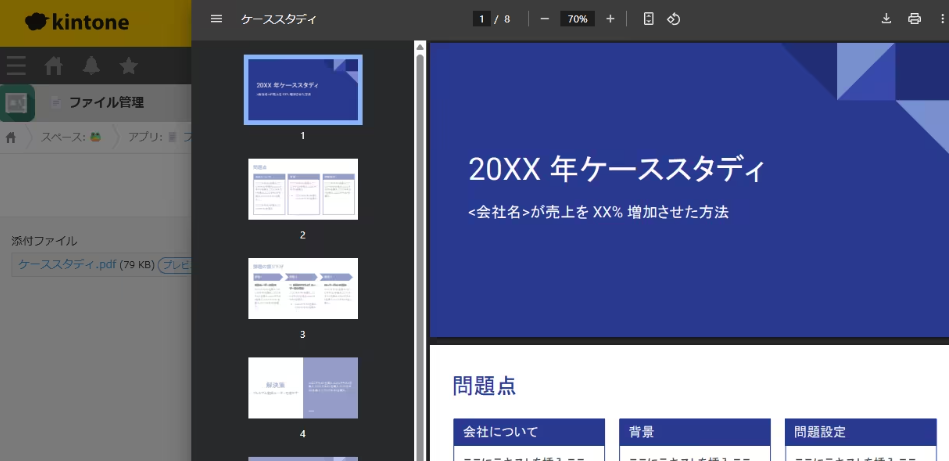Image resolution: width=949 pixels, height=461 pixels.
Task: Download the PDF file
Action: point(886,19)
